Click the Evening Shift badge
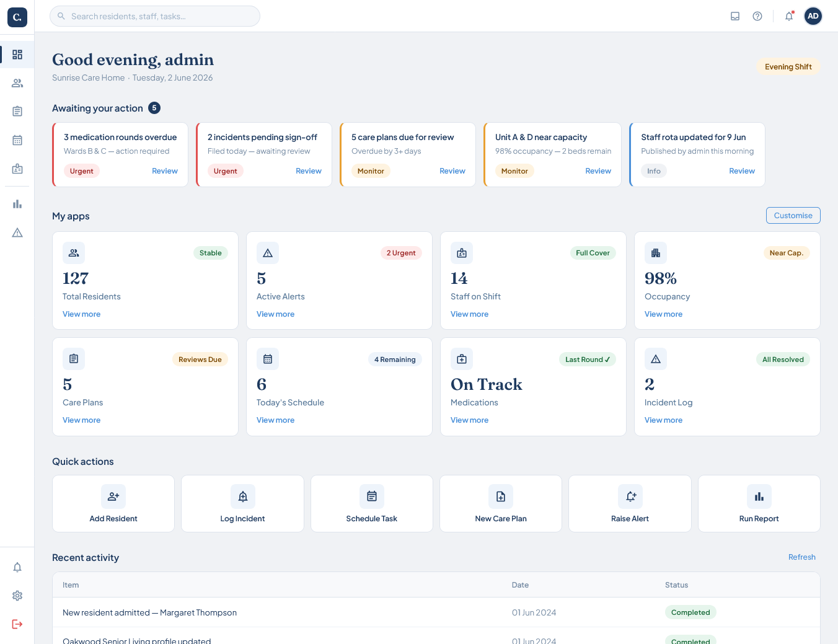This screenshot has width=838, height=644. pos(788,67)
